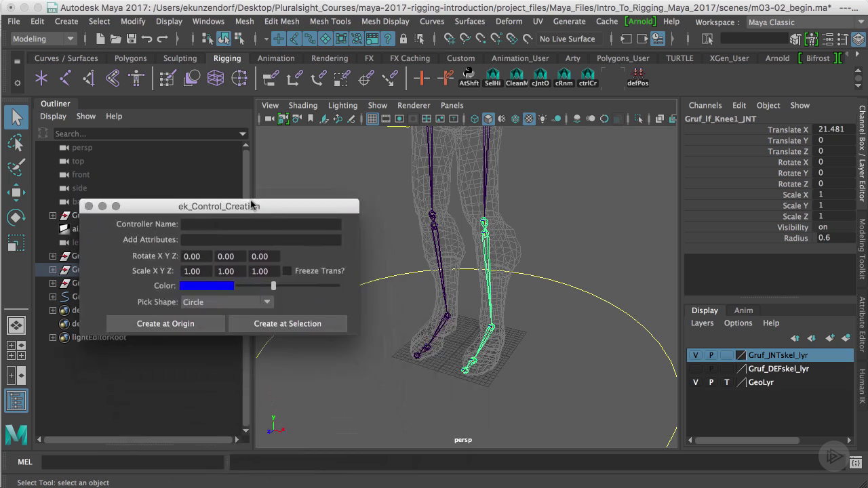The height and width of the screenshot is (488, 868).
Task: Click the Create Joints shelf icon
Action: (x=65, y=79)
